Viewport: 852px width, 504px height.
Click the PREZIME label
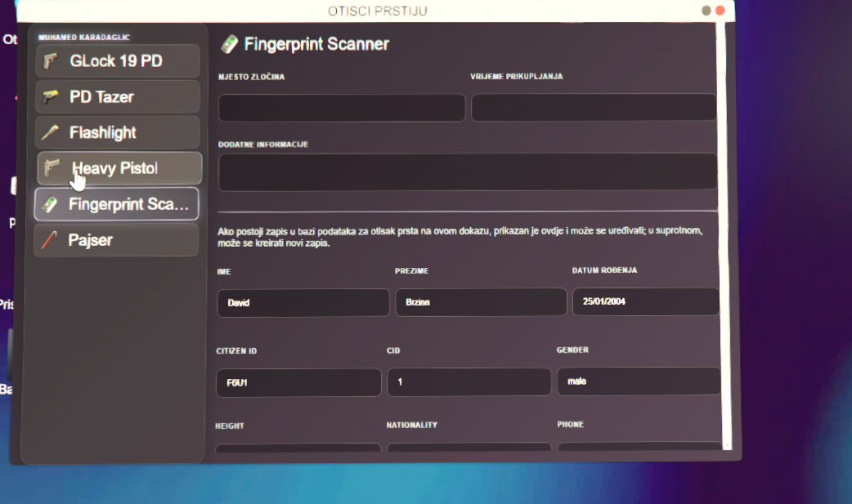[411, 270]
